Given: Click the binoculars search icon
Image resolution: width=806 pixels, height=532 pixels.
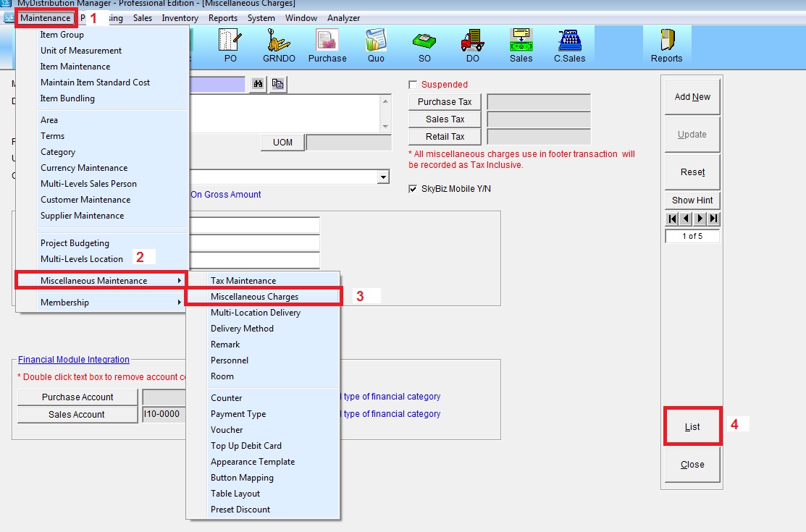Looking at the screenshot, I should 258,85.
